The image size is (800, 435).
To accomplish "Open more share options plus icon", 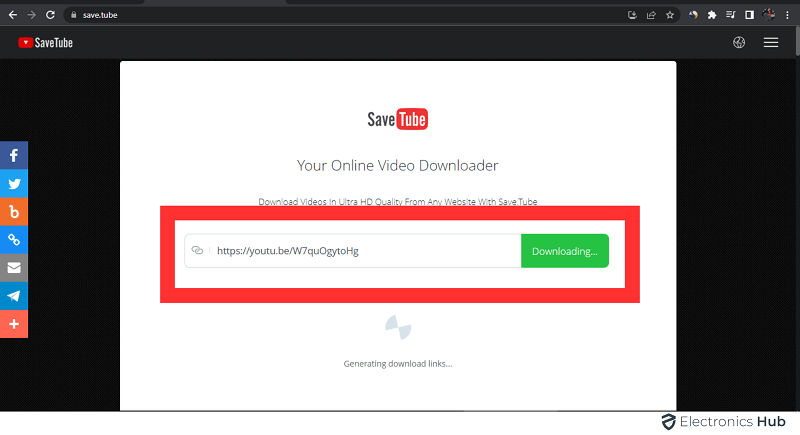I will click(14, 324).
